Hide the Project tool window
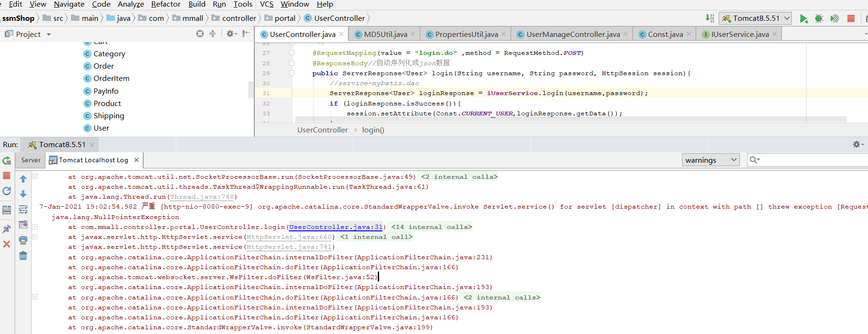 tap(246, 34)
